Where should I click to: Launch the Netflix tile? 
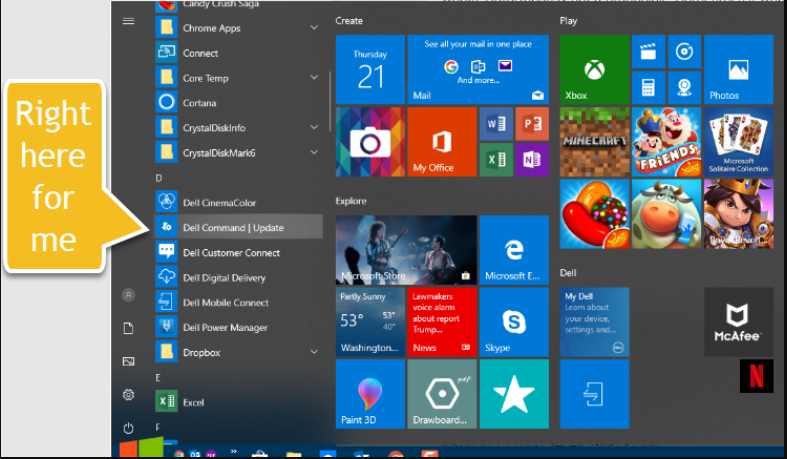(x=756, y=376)
